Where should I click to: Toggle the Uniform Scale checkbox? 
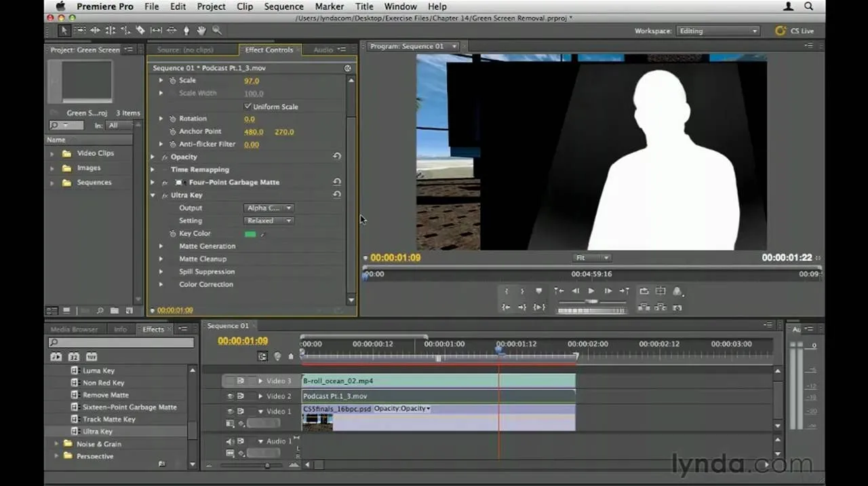(x=248, y=107)
